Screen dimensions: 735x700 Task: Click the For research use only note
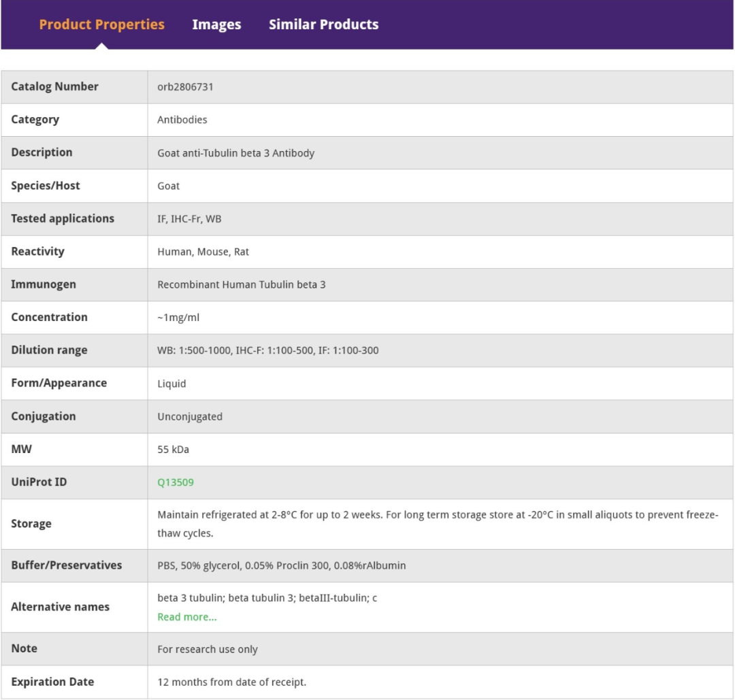[x=208, y=649]
